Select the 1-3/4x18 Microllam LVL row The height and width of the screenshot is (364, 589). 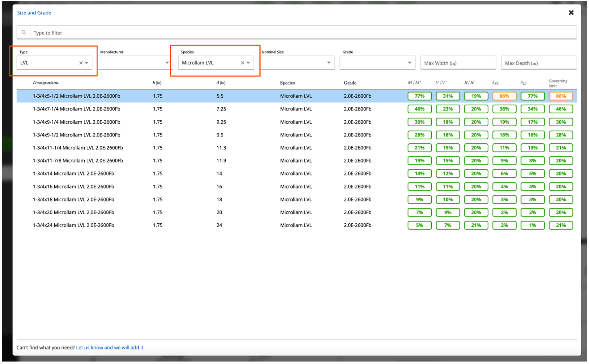(296, 199)
